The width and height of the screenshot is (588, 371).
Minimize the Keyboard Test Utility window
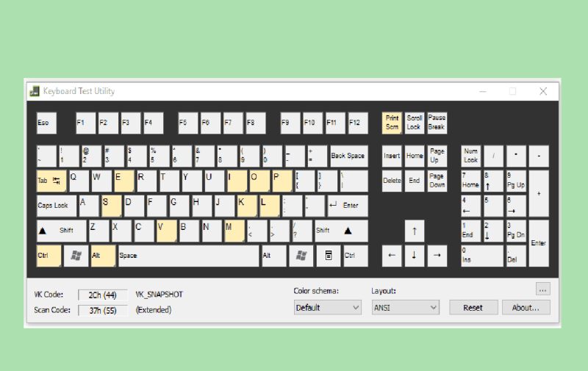click(x=483, y=91)
